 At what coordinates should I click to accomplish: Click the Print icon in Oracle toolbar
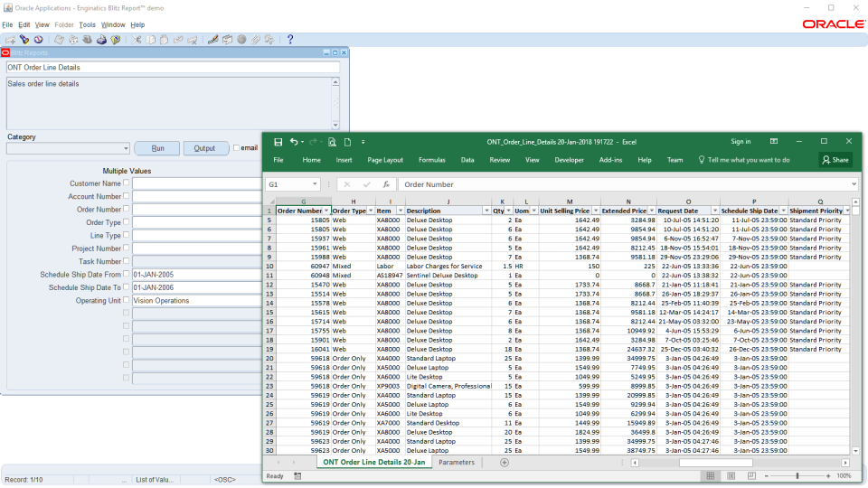(x=101, y=40)
